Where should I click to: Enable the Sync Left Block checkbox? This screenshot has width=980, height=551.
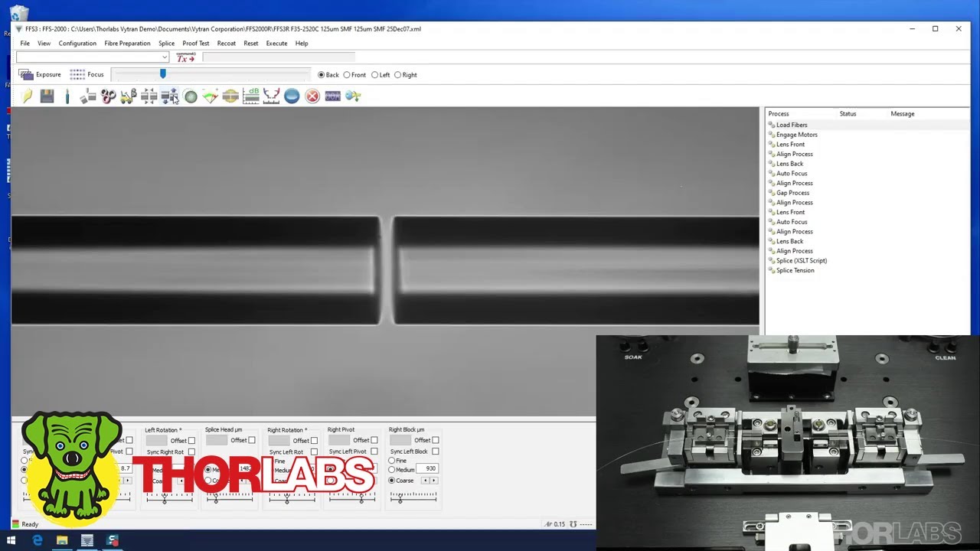click(x=436, y=452)
